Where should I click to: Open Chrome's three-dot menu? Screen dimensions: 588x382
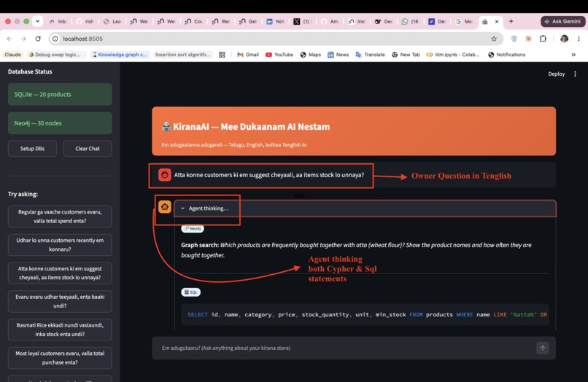click(x=579, y=39)
